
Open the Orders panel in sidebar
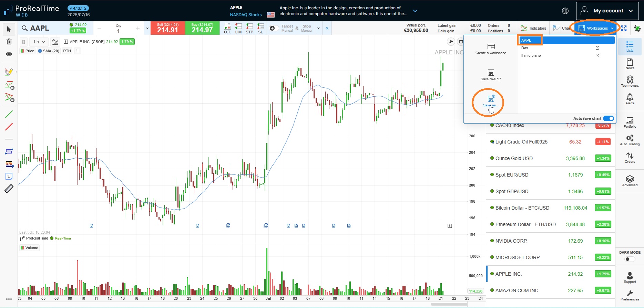(x=630, y=158)
